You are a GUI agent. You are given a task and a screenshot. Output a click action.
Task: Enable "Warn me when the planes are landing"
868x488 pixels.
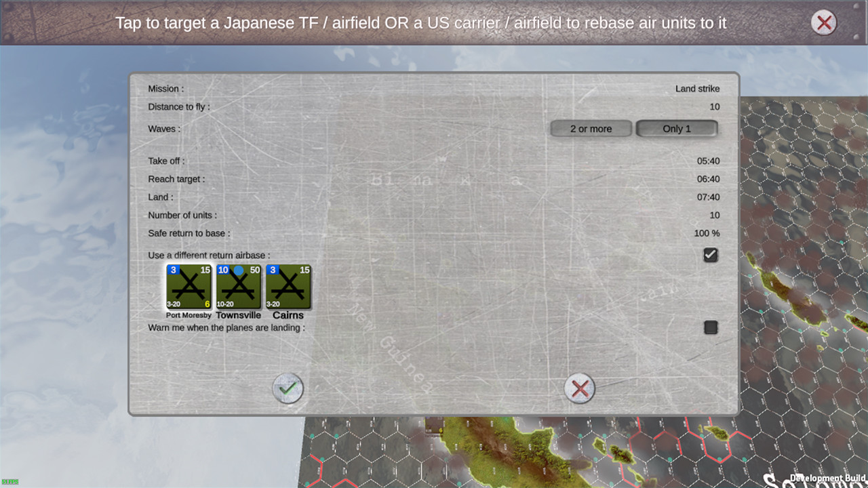tap(711, 327)
